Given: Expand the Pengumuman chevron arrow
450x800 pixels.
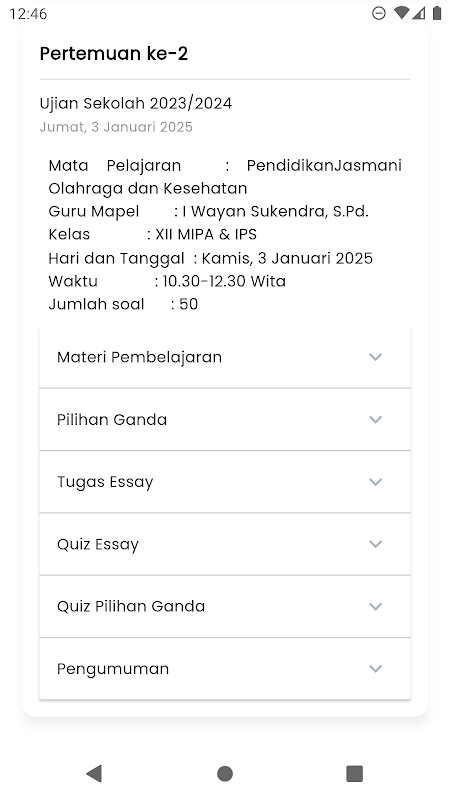Looking at the screenshot, I should pyautogui.click(x=376, y=668).
